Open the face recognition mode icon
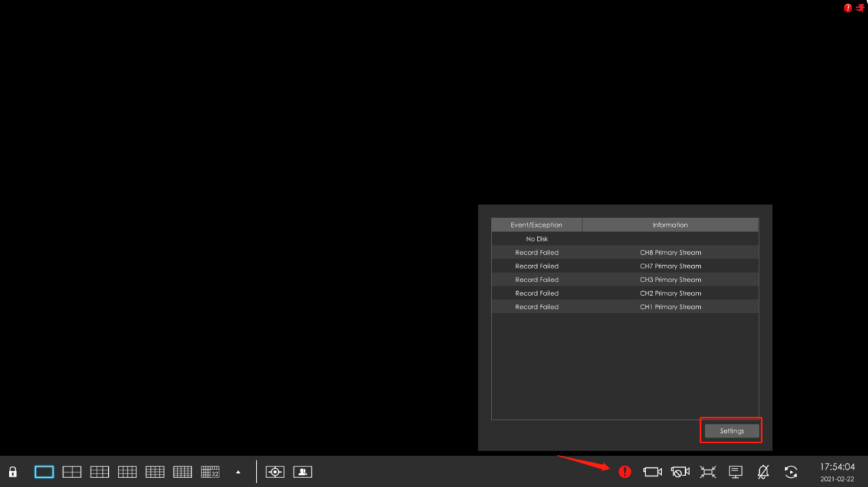The width and height of the screenshot is (868, 487). [303, 472]
